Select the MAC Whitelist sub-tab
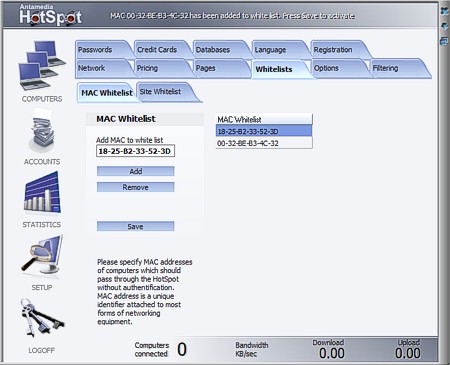Viewport: 450px width, 365px height. pos(107,93)
